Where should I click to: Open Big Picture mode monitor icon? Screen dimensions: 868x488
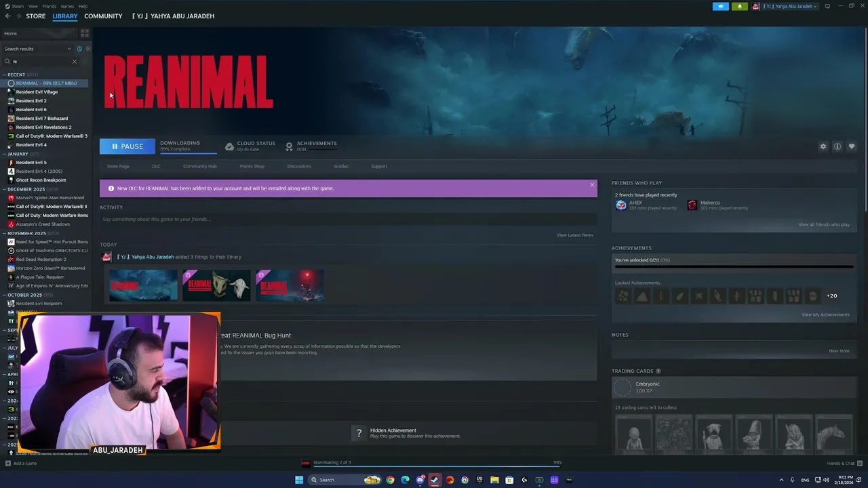827,6
